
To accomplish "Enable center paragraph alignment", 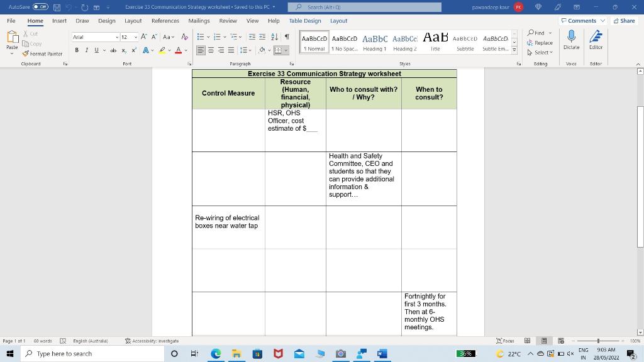I will pyautogui.click(x=210, y=50).
